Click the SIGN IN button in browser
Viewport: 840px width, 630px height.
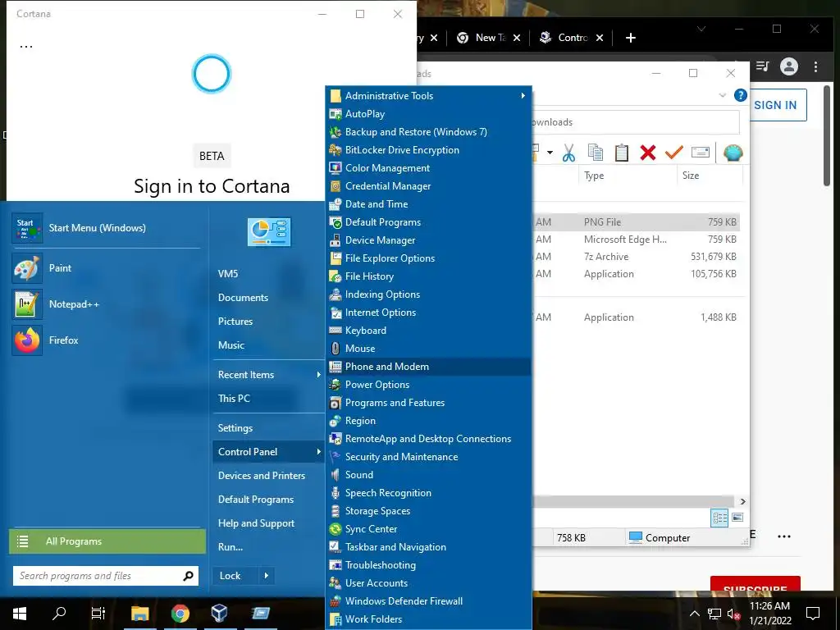775,105
